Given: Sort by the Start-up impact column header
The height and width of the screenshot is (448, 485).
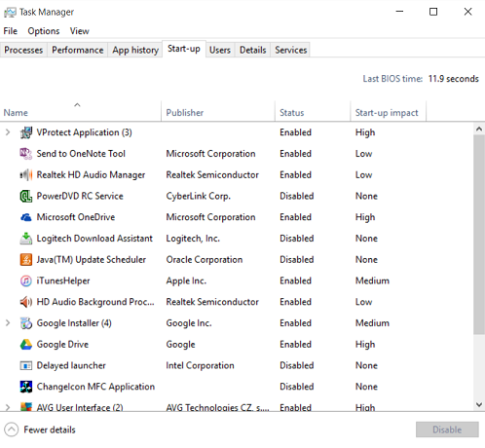Looking at the screenshot, I should point(389,111).
